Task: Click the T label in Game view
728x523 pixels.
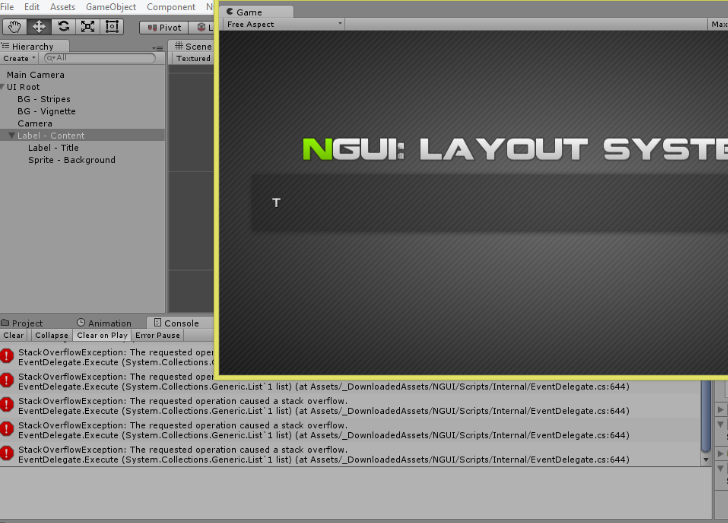Action: click(x=276, y=203)
